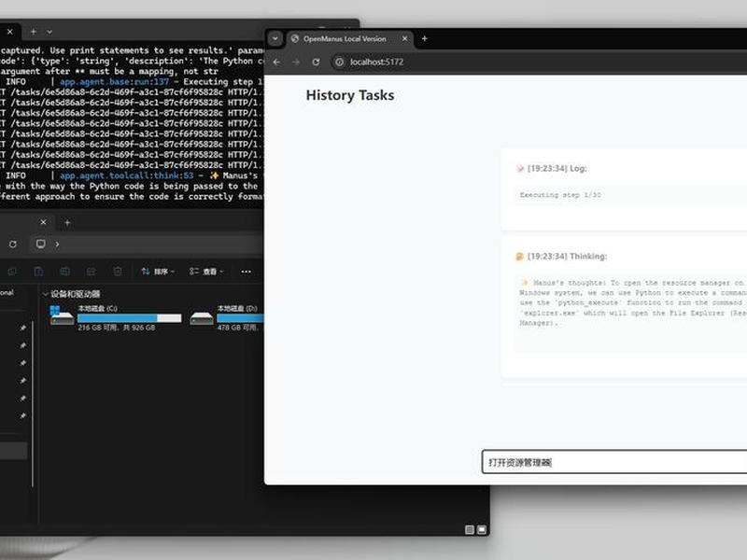Expand the breadcrumb chevron in Explorer address bar
747x560 pixels.
pyautogui.click(x=57, y=244)
